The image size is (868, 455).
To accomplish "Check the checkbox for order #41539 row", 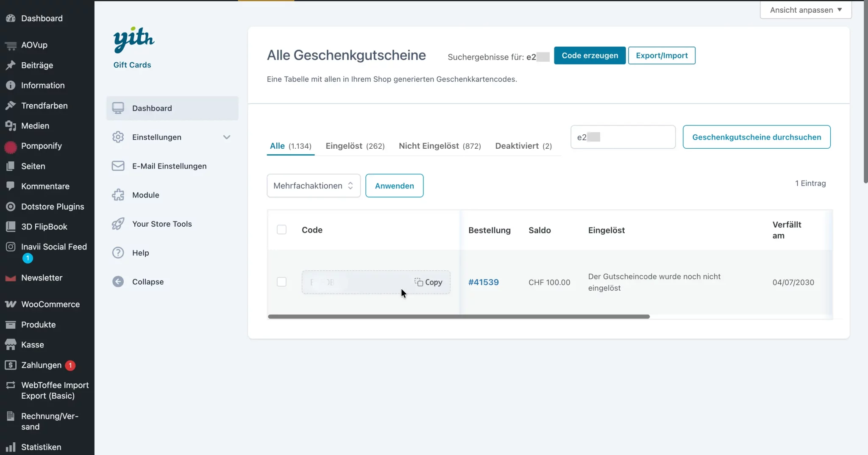I will pyautogui.click(x=281, y=282).
